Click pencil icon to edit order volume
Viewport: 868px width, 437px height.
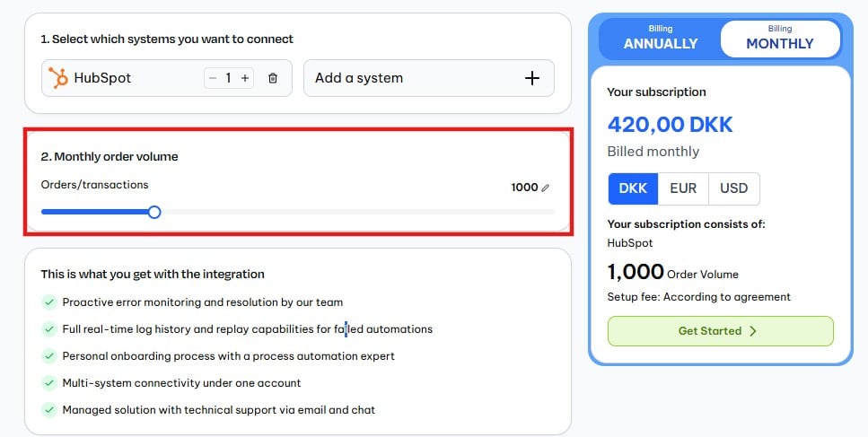[x=545, y=188]
